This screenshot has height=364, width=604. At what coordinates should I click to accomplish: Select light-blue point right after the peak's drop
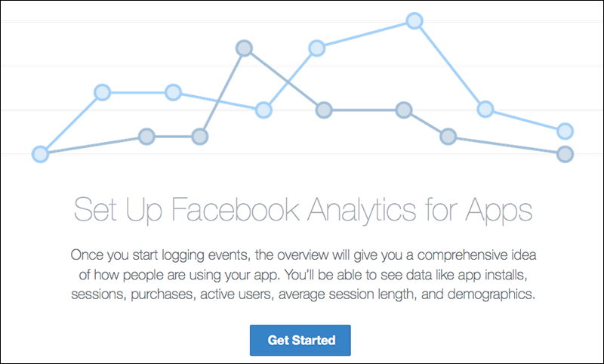click(x=485, y=110)
